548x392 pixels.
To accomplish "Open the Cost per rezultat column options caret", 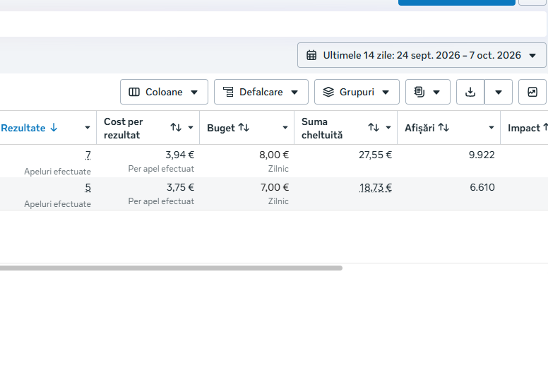I will point(191,128).
